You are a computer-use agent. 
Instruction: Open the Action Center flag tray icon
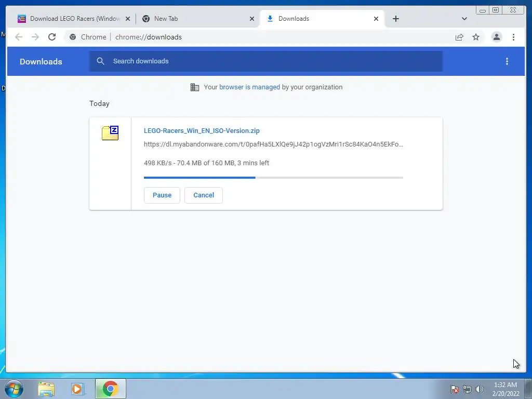coord(454,389)
